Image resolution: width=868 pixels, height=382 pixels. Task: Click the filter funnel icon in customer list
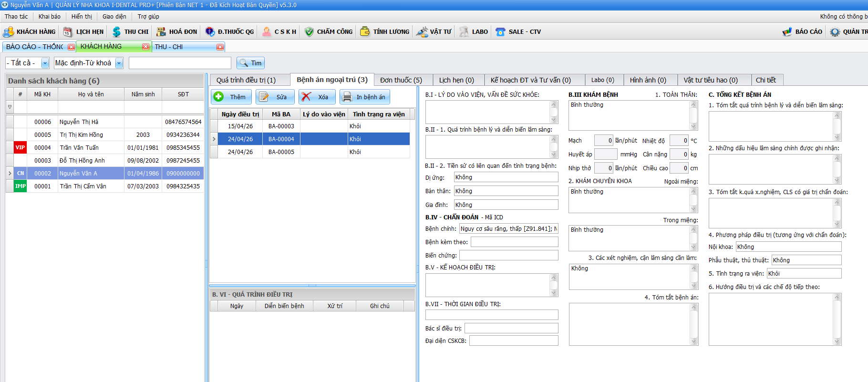pyautogui.click(x=10, y=107)
